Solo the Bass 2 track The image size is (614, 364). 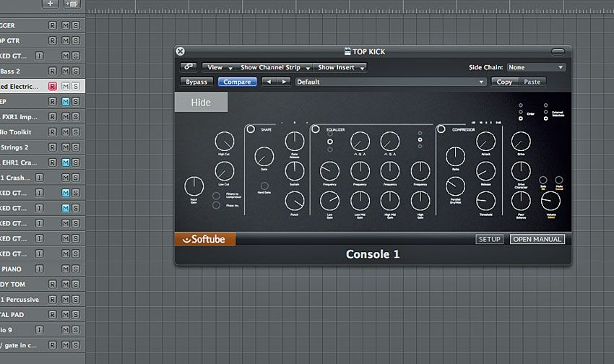coord(76,71)
